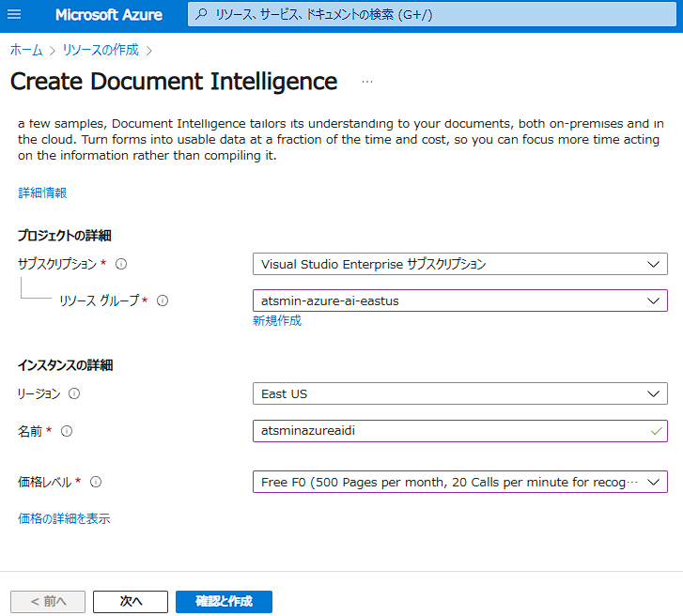The image size is (683, 616).
Task: Click the green validation checkmark in name field
Action: (x=656, y=431)
